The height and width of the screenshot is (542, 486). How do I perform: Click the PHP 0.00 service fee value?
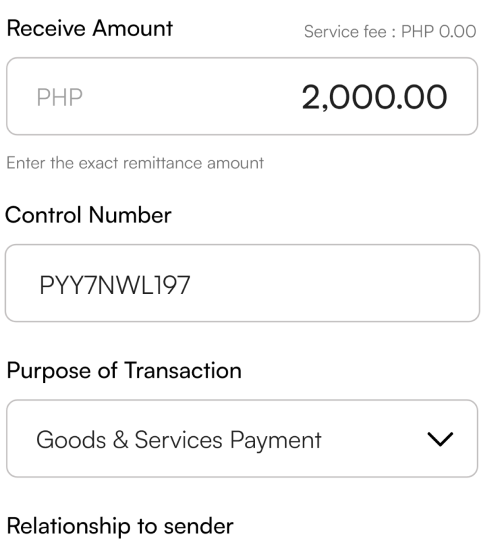point(439,32)
